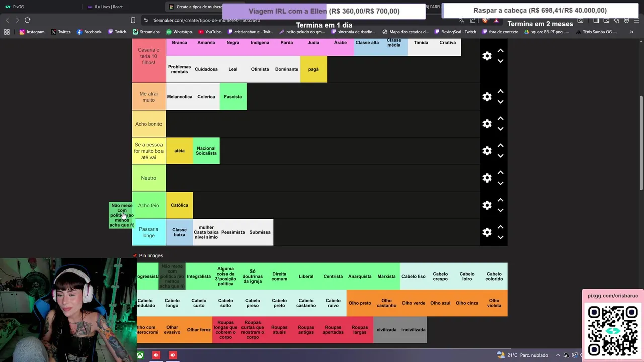The width and height of the screenshot is (644, 362).
Task: Pick the 'Anarquista' tile from image pool
Action: (360, 276)
